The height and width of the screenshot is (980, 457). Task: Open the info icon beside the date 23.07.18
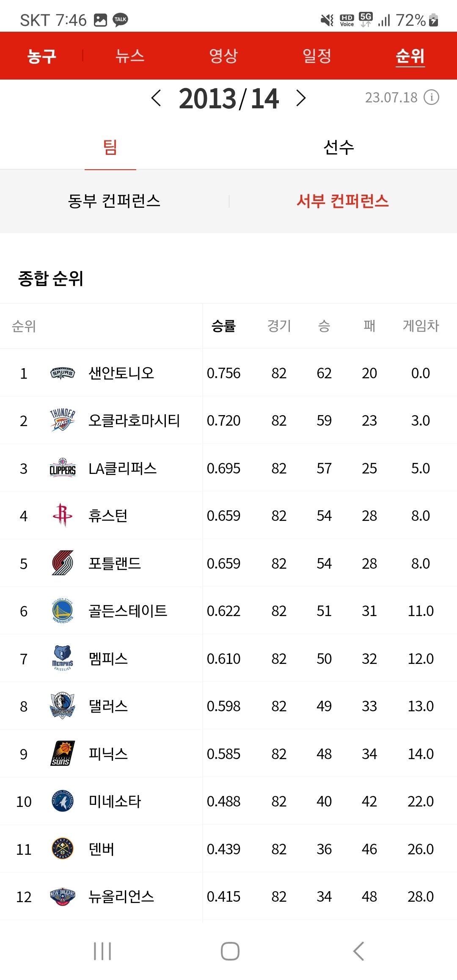432,97
